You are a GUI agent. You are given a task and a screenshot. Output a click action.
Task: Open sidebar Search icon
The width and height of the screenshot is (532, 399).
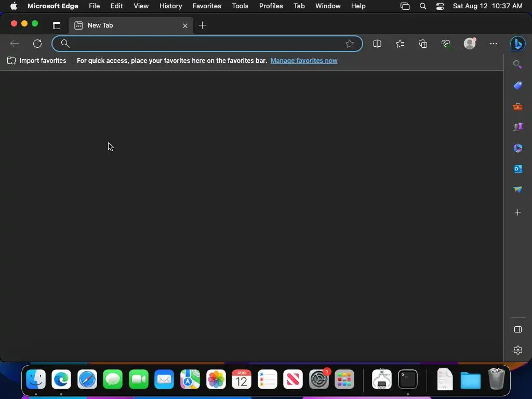(517, 64)
